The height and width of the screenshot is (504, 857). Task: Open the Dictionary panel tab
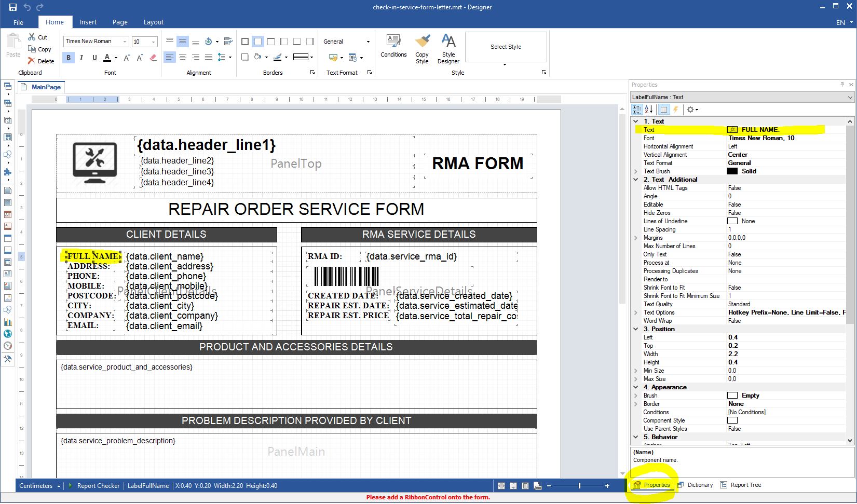point(696,485)
